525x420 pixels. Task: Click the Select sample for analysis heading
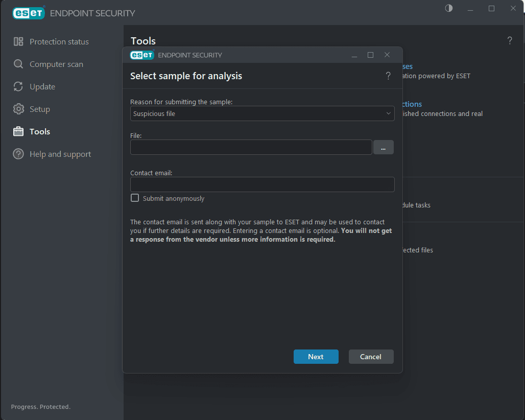[x=186, y=76]
